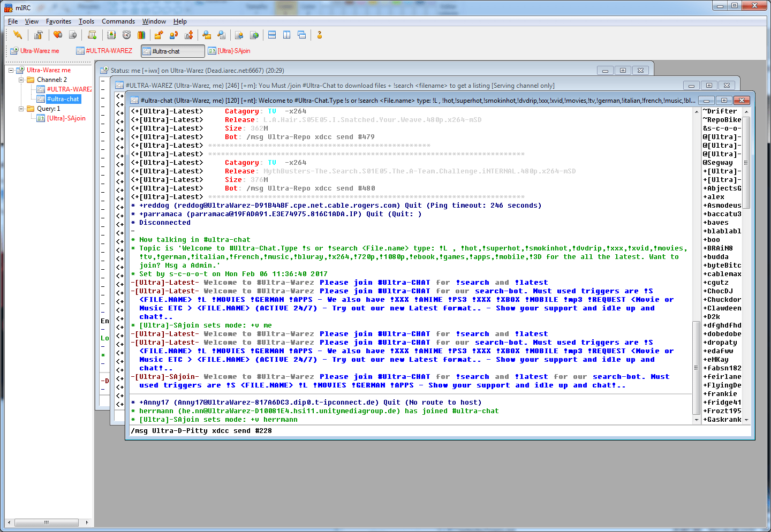Switch to #ULTRA-WAREZ switchbar button
Viewport: 771px width, 532px height.
click(104, 51)
